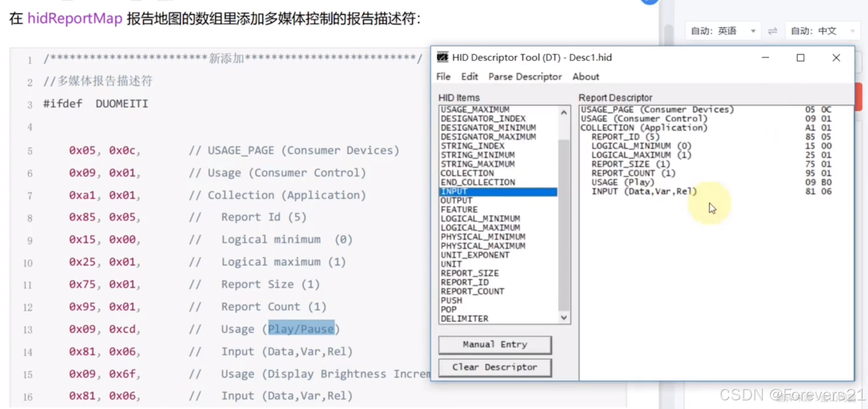Select OUTPUT in the HID Items list
868x409 pixels.
tap(457, 200)
